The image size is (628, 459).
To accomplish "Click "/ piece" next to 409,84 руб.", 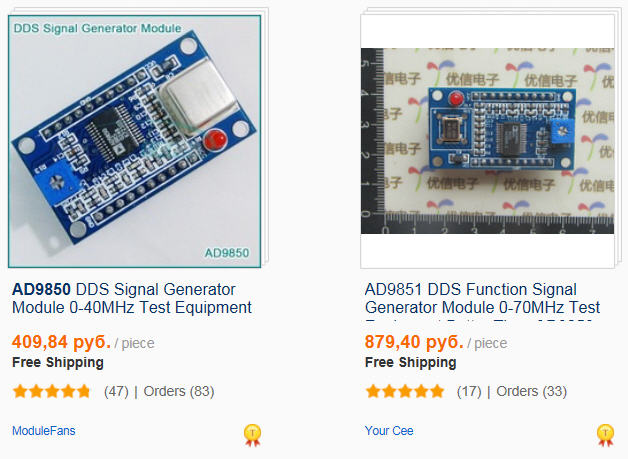I will click(135, 343).
